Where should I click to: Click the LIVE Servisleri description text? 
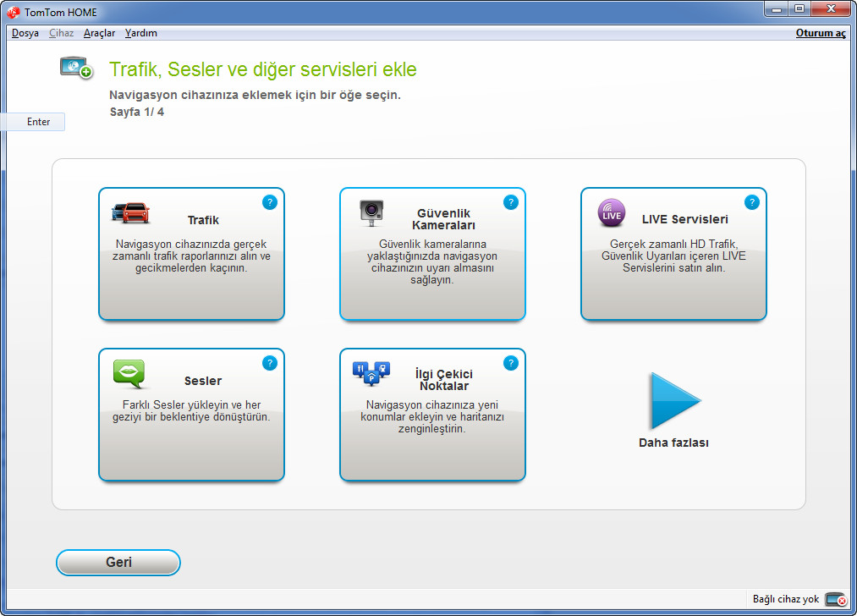click(673, 256)
